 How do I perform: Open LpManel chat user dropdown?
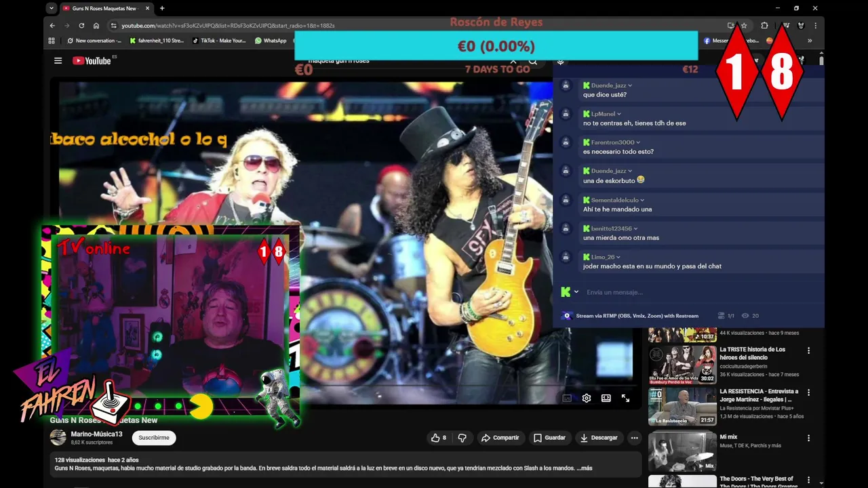coord(619,114)
